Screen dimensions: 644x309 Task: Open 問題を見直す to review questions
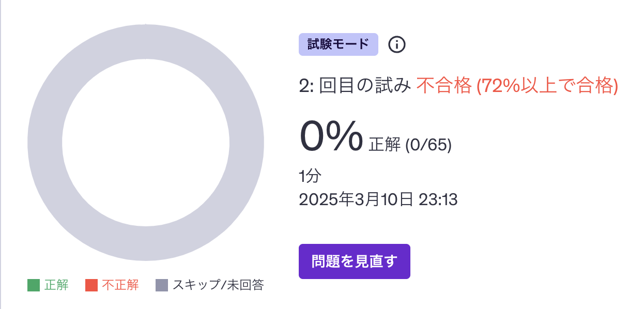pos(355,261)
